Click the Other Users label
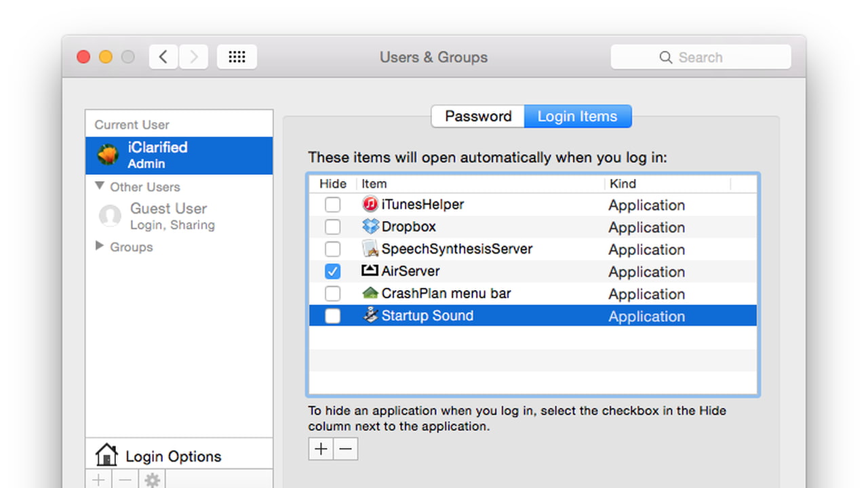Viewport: 868px width, 488px height. pos(145,186)
